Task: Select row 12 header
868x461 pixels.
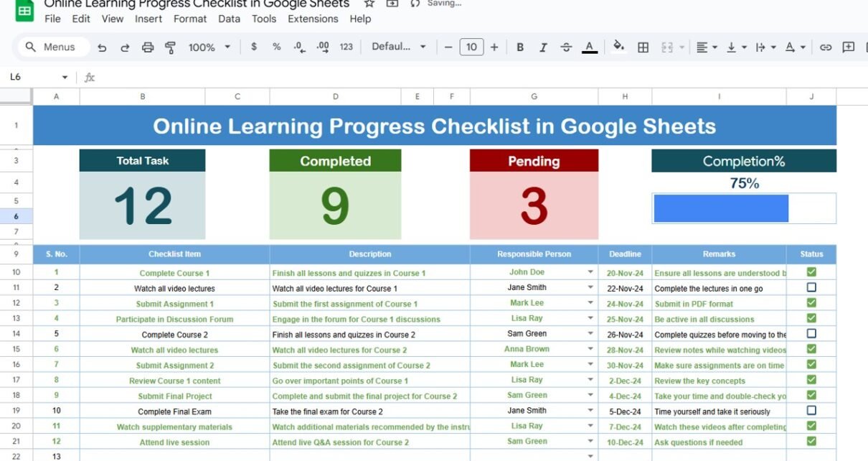Action: pos(16,303)
